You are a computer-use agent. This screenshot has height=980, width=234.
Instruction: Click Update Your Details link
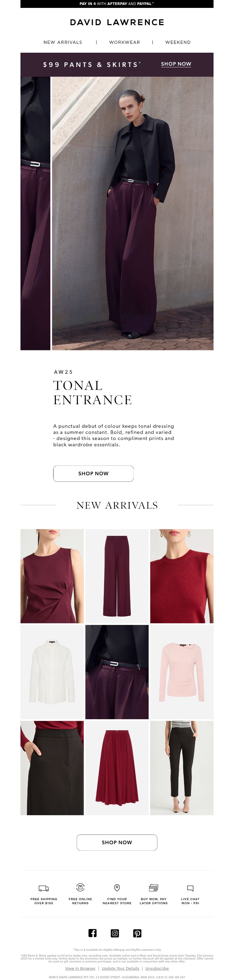(x=121, y=969)
